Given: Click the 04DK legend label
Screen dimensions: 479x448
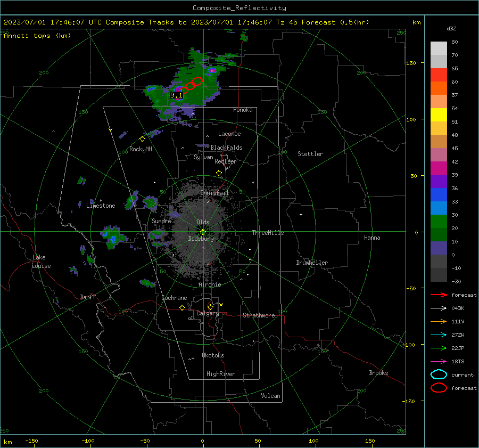Looking at the screenshot, I should click(x=458, y=308).
